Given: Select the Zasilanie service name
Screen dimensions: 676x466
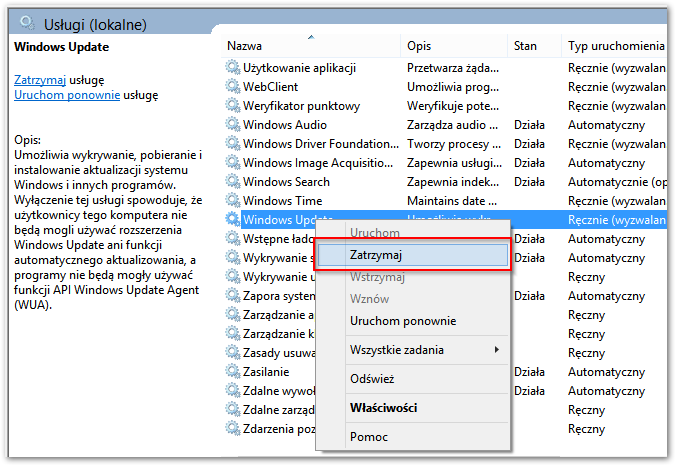Looking at the screenshot, I should [x=266, y=372].
